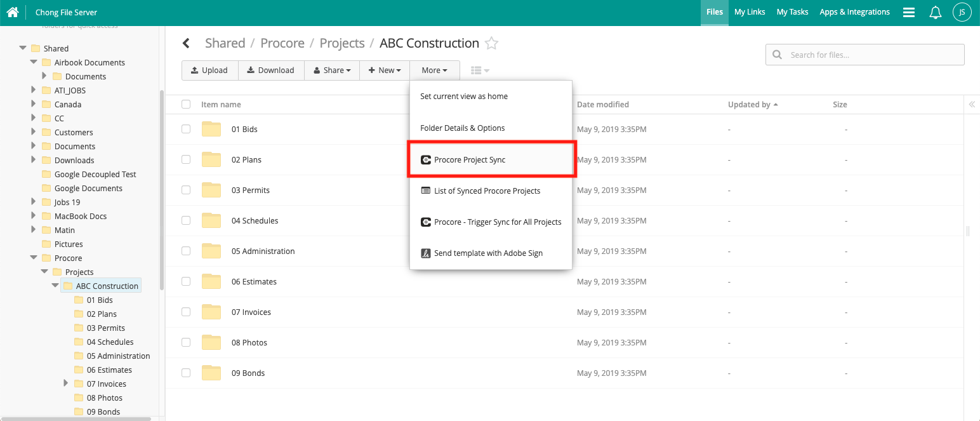Switch to the My Links tab
980x421 pixels.
(750, 11)
